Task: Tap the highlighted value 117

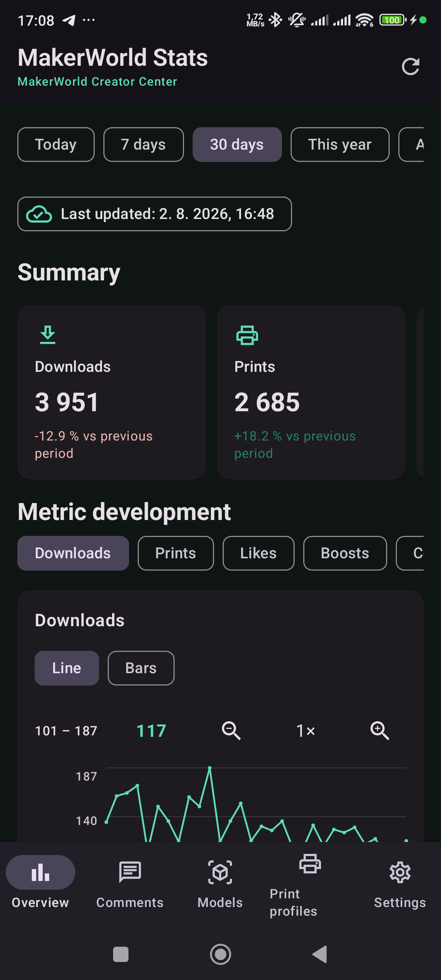Action: [151, 731]
